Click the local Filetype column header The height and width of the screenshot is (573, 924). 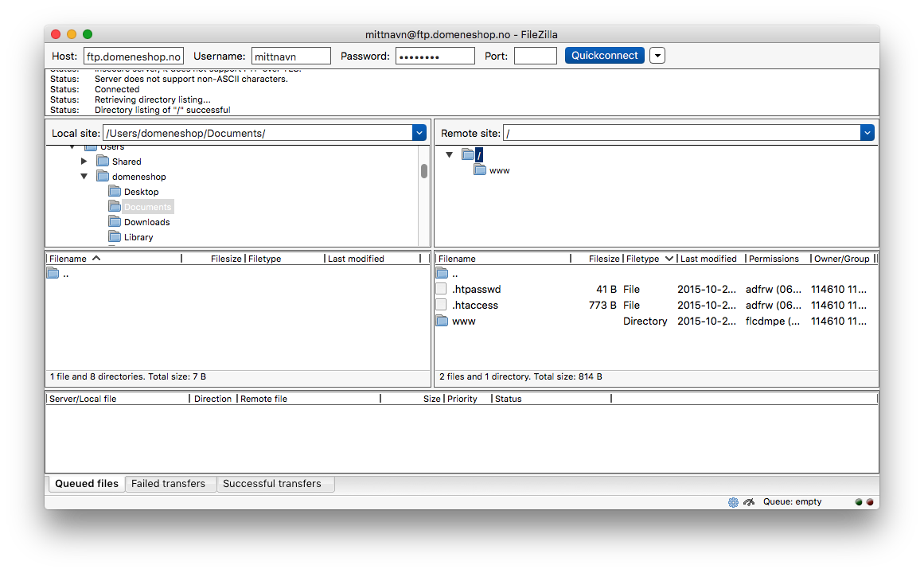[x=285, y=259]
